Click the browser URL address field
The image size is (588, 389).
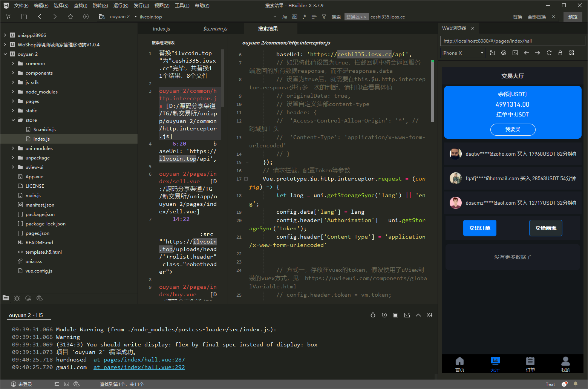pyautogui.click(x=512, y=41)
